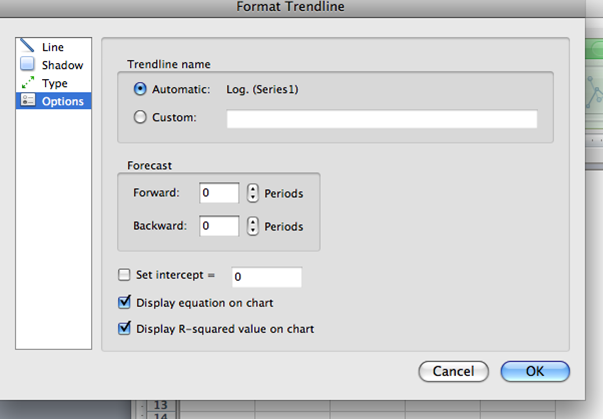The image size is (603, 419).
Task: Click the Forward forecast periods field
Action: (218, 192)
